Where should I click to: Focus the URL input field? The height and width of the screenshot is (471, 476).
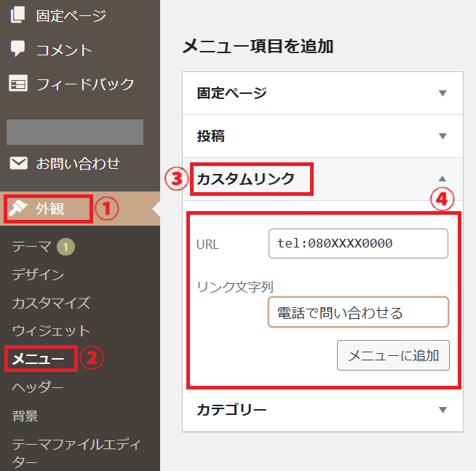coord(358,244)
